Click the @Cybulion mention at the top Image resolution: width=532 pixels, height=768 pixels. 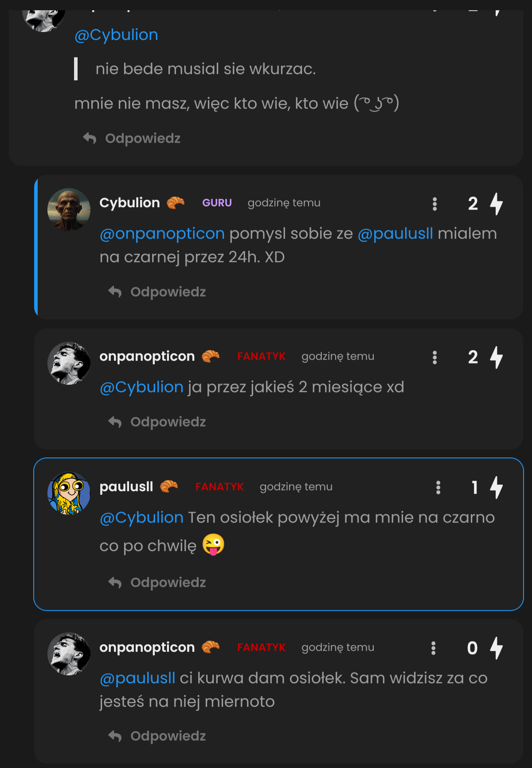(116, 35)
